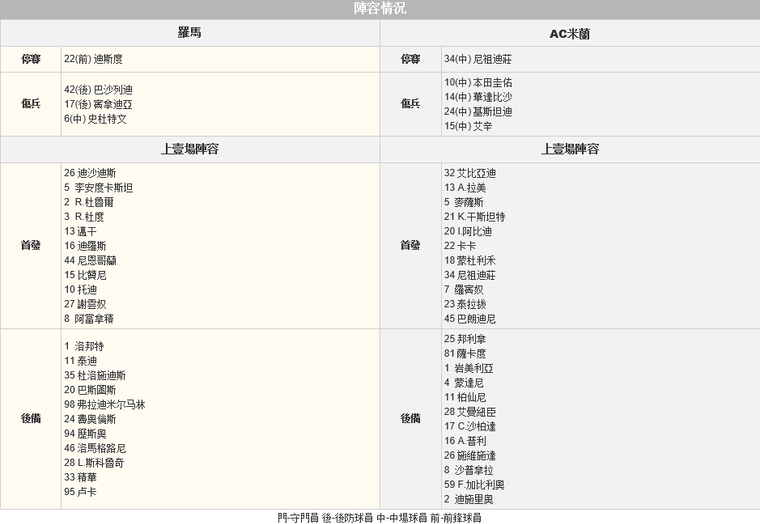Click Milan substitute 28 艾曼紐臣
This screenshot has width=760, height=524.
(470, 412)
